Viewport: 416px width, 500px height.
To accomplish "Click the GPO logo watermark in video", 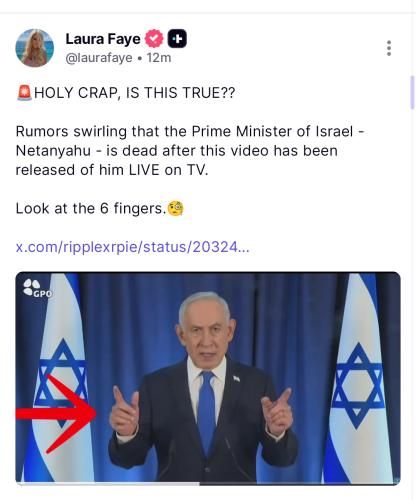I will click(x=37, y=288).
